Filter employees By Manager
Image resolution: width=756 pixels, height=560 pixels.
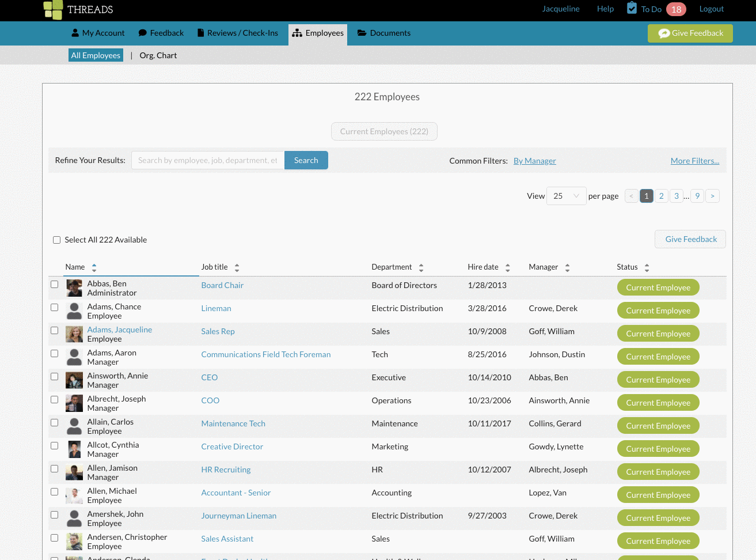click(534, 161)
